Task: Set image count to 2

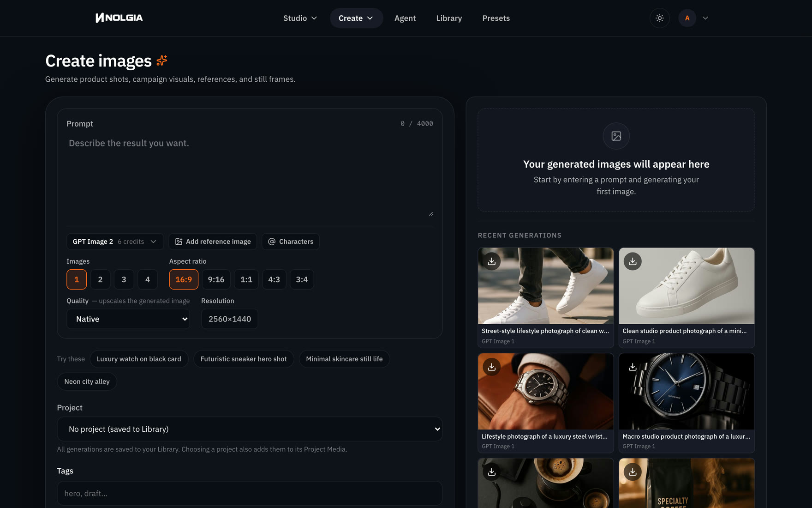Action: point(100,279)
